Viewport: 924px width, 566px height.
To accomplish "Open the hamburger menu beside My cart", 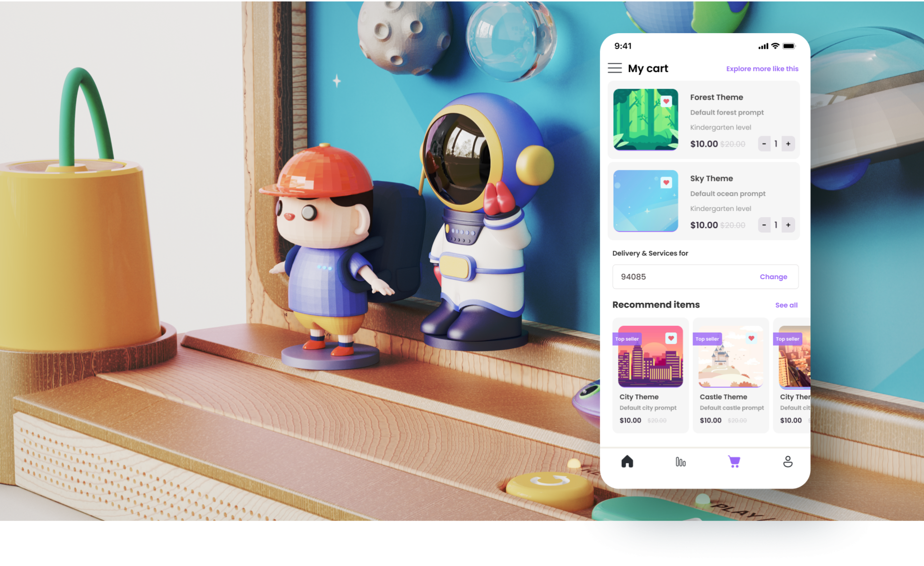I will [615, 68].
